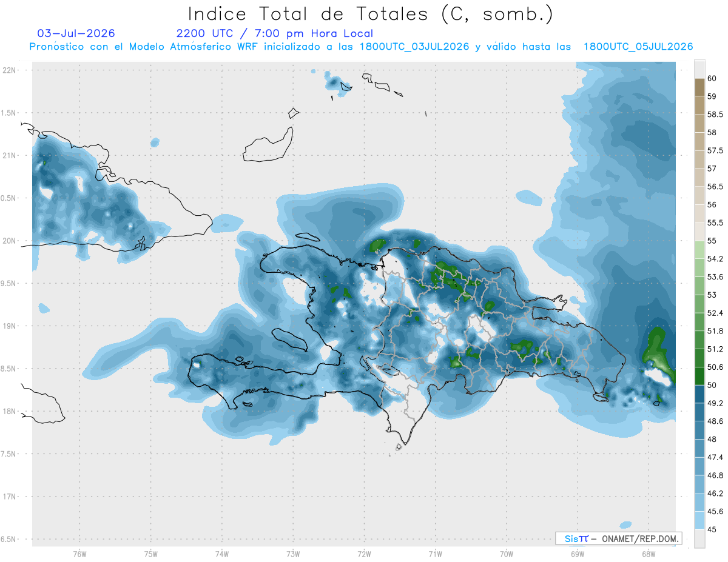
Task: Pick the green swatch between 52.4 and 53
Action: click(x=699, y=304)
